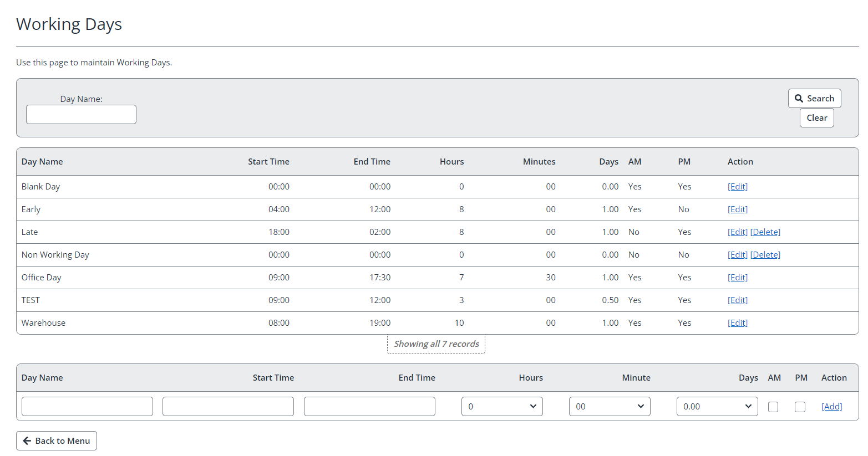Edit the Blank Day record
Viewport: 868px width, 456px height.
[x=737, y=187]
